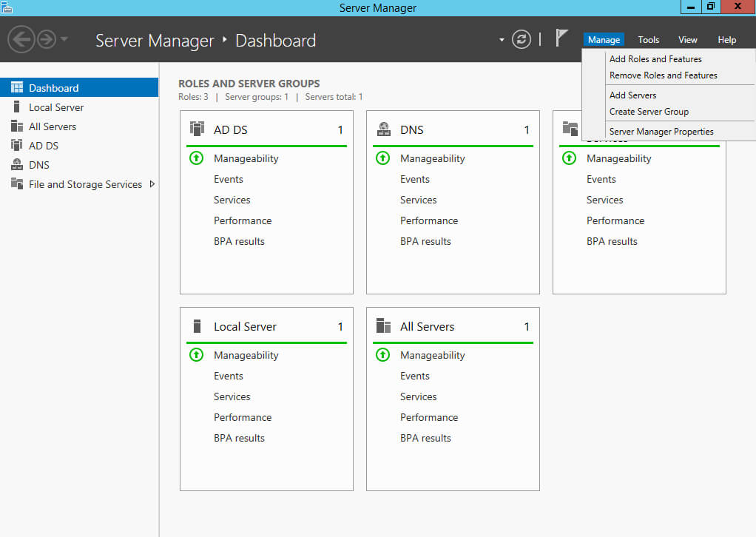Open Services in the AD DS tile

tap(232, 200)
